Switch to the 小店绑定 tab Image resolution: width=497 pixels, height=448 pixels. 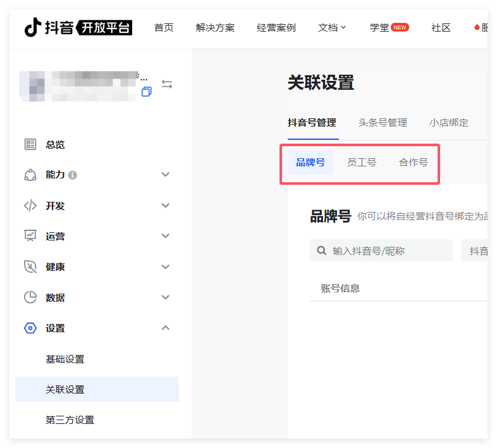449,123
